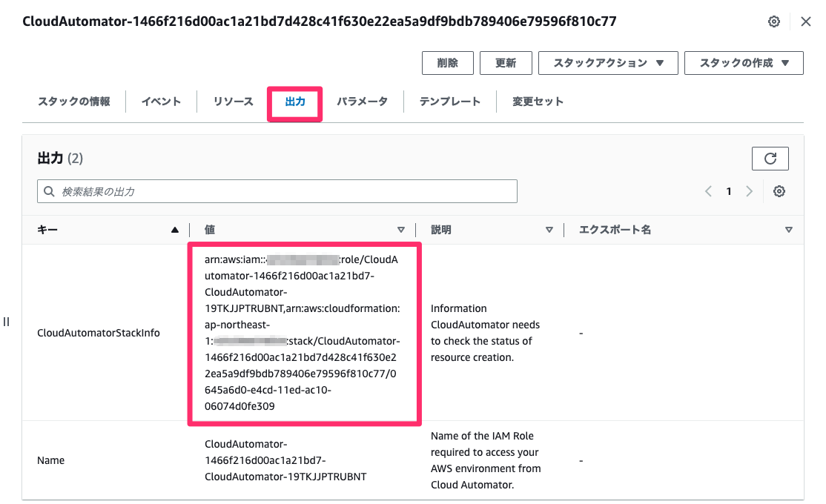Sort outputs by キー column ascending arrow

click(175, 230)
